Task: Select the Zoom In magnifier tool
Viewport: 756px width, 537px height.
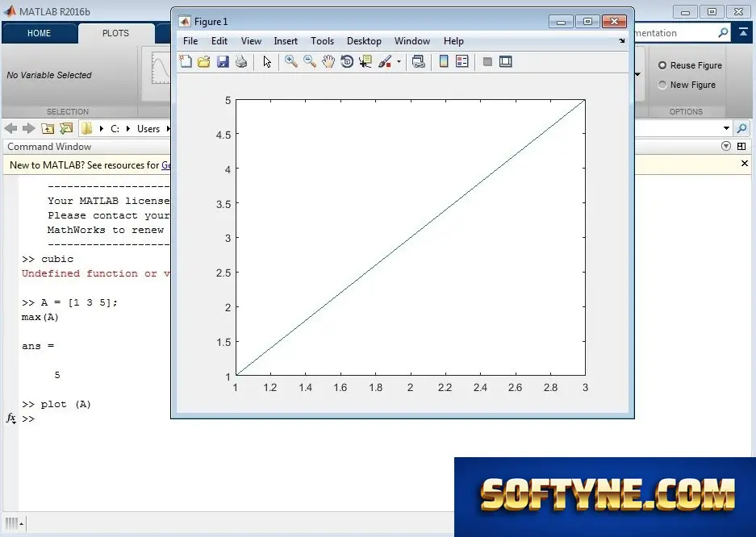Action: (290, 61)
